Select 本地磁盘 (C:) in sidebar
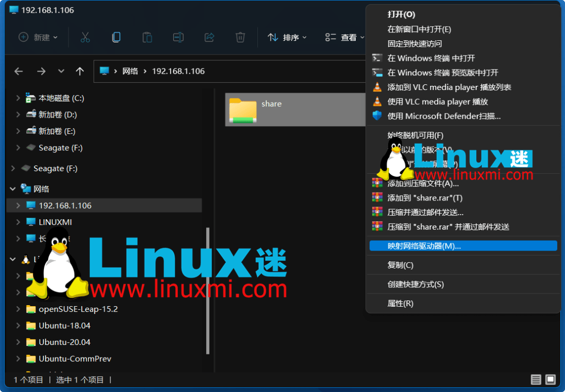This screenshot has height=392, width=565. (x=61, y=98)
